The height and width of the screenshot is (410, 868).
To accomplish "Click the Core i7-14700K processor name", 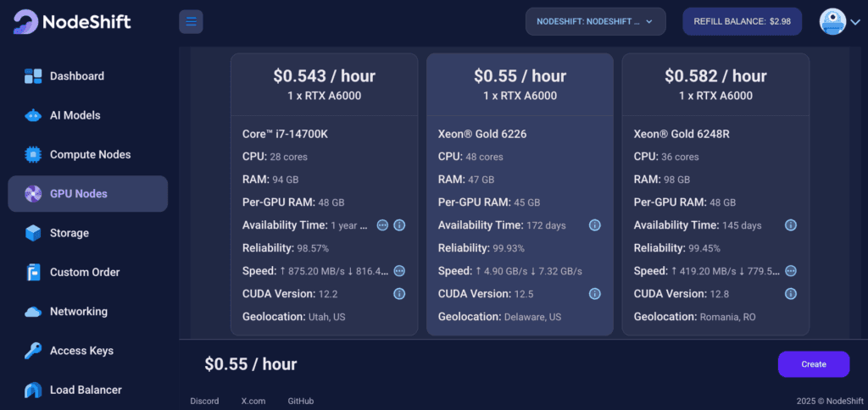I will click(x=285, y=134).
